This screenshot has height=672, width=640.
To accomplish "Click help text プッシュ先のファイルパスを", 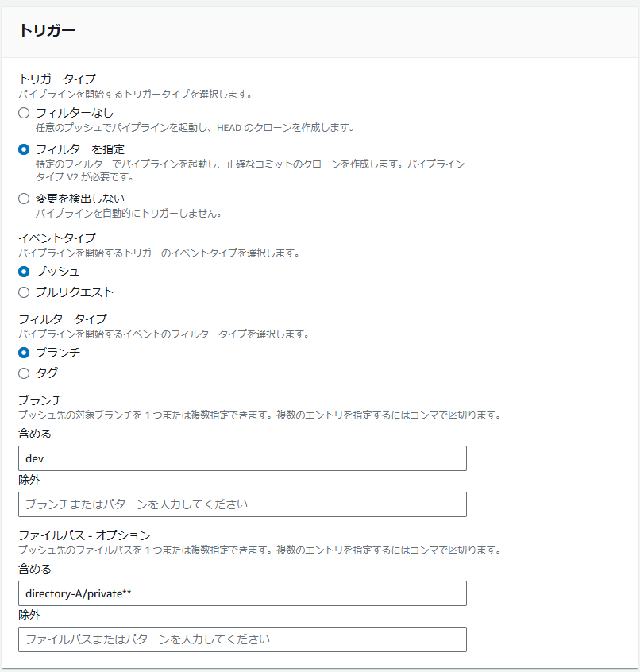I will [260, 550].
